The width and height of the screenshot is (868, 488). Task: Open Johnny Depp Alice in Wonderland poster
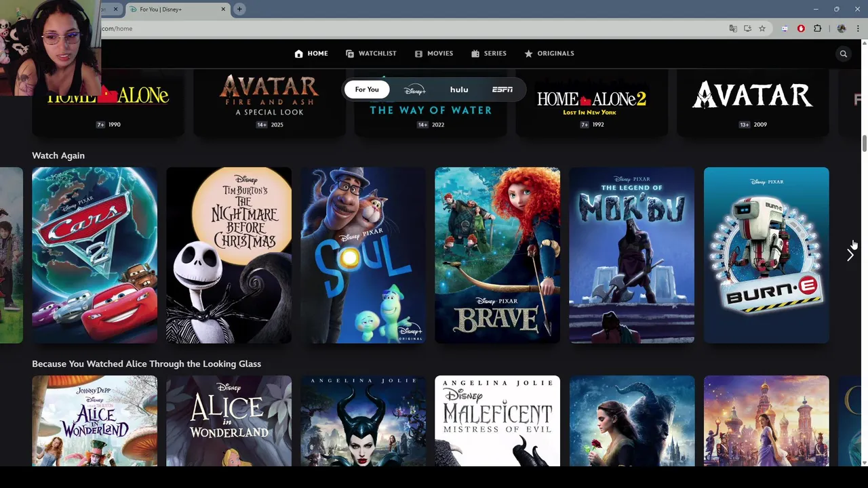coord(94,421)
